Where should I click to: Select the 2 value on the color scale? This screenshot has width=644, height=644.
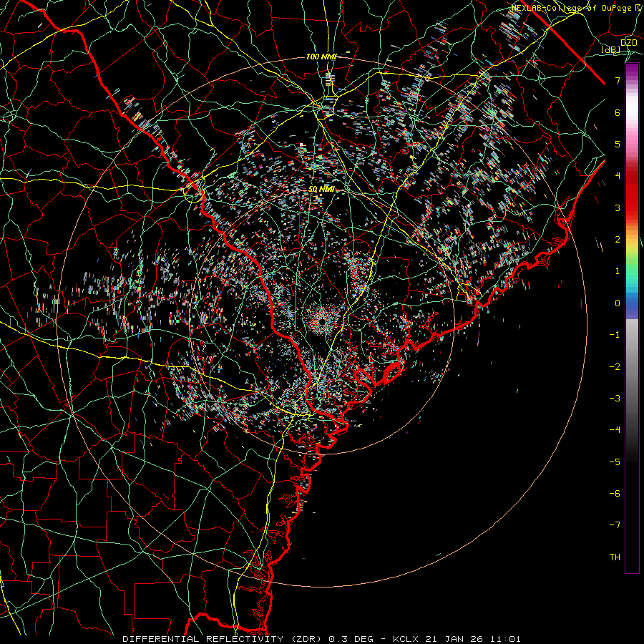pos(618,240)
